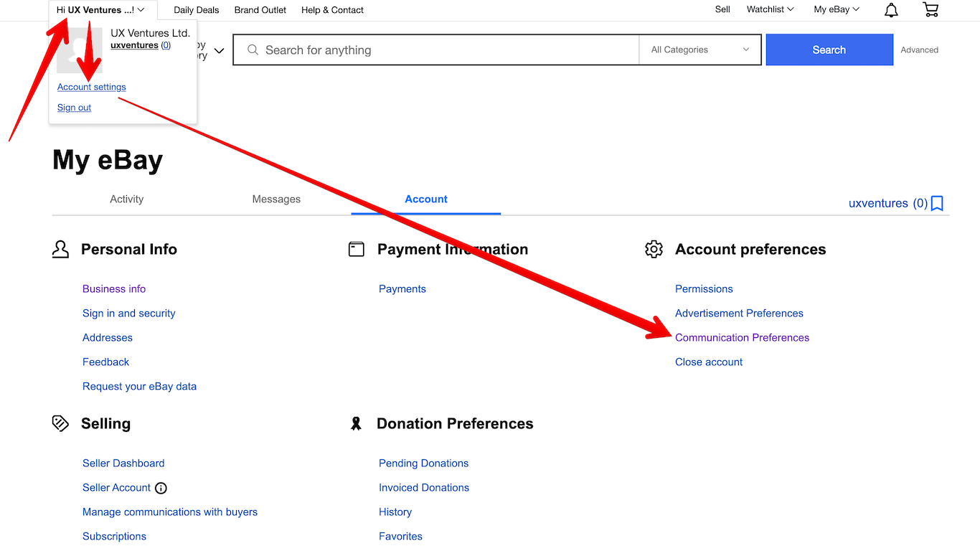Click the Advanced search link
Image resolution: width=980 pixels, height=551 pixels.
click(x=920, y=50)
